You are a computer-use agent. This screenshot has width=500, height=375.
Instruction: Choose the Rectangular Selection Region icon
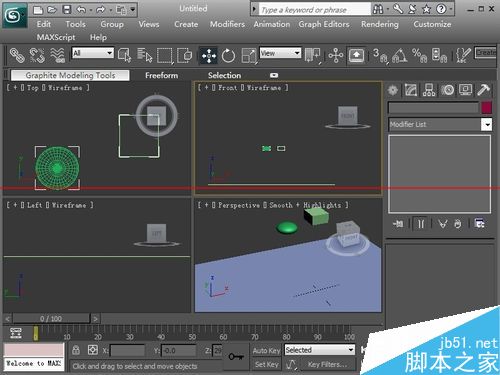165,56
